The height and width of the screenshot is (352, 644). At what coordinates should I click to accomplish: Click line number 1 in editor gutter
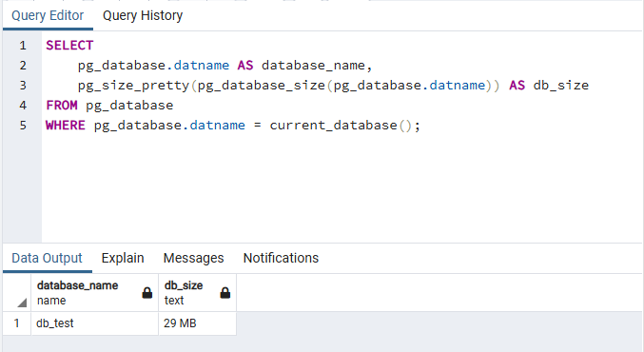tap(23, 45)
